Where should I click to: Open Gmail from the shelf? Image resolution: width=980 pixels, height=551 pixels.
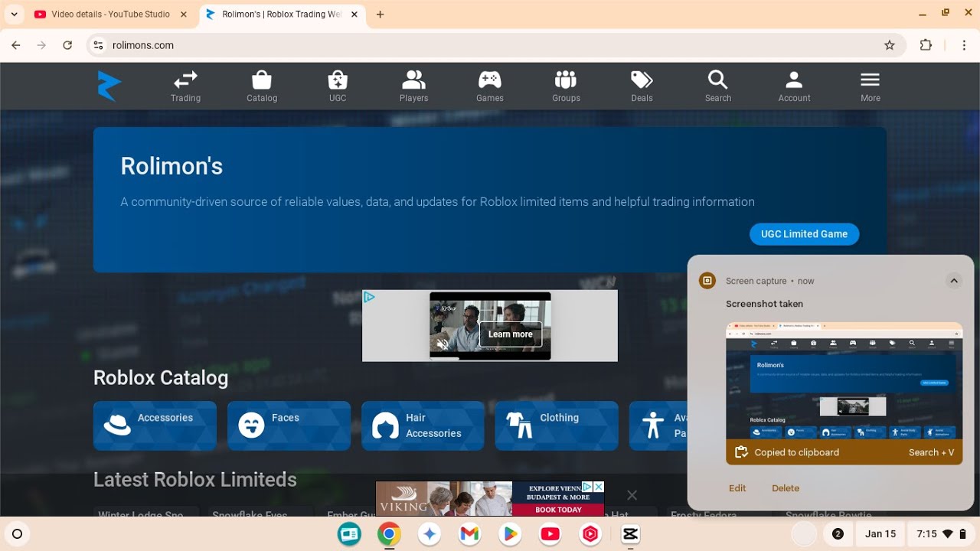(469, 534)
